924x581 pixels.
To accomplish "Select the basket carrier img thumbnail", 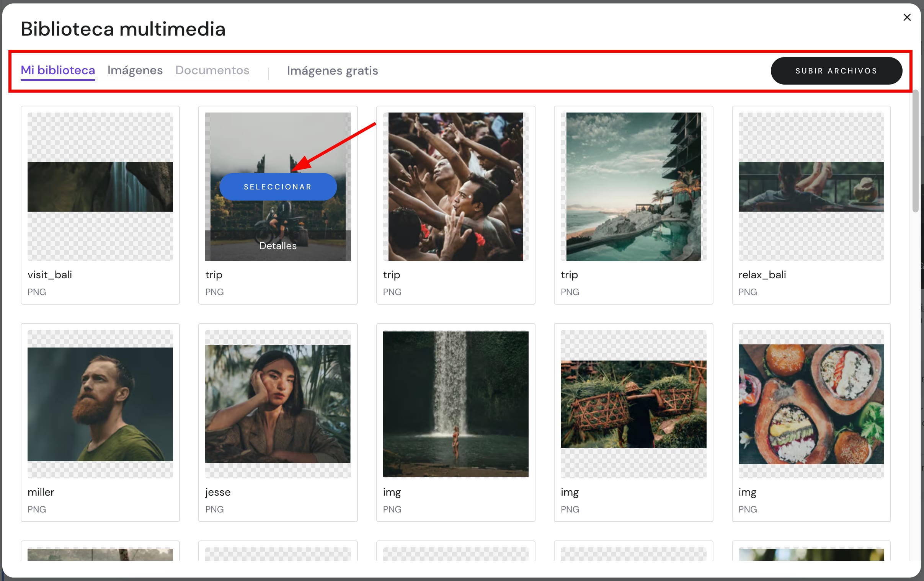I will (x=633, y=404).
